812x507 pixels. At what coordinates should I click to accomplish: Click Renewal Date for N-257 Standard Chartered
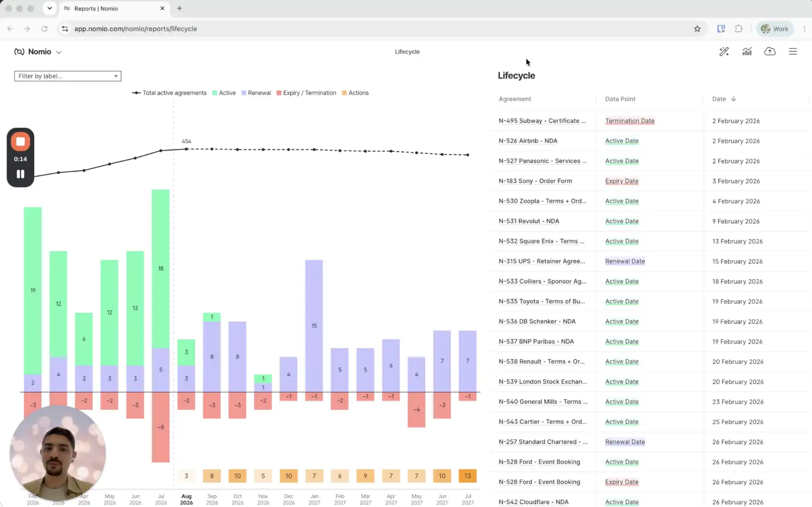coord(625,442)
